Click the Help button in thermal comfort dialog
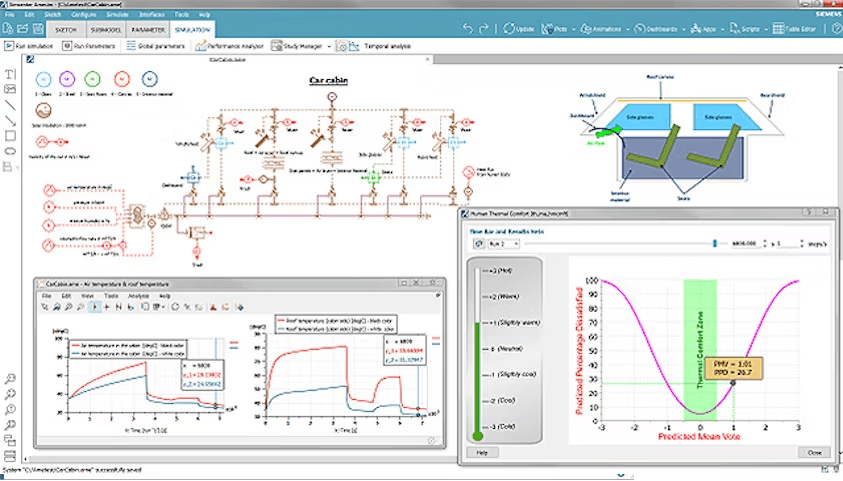This screenshot has height=481, width=843. point(481,452)
